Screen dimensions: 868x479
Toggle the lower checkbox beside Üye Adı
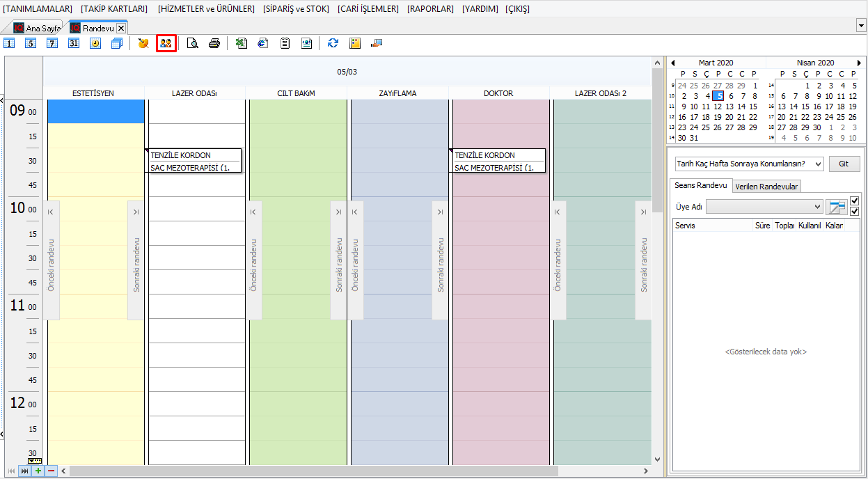[855, 212]
